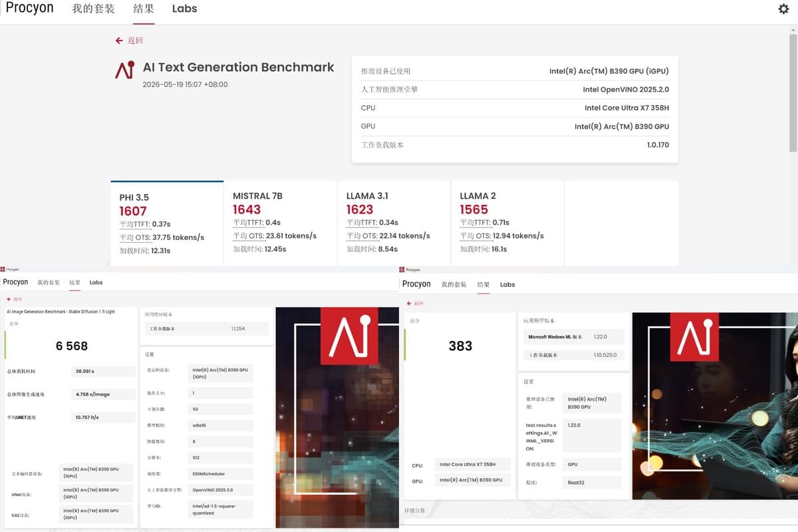Click the 383 overall score
798x532 pixels.
click(460, 346)
